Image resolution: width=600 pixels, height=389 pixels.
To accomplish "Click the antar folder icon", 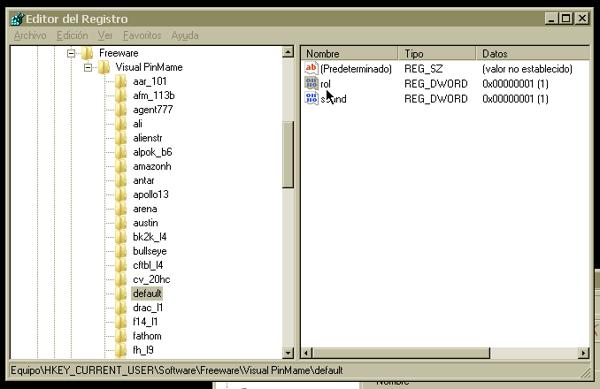I will coord(121,181).
